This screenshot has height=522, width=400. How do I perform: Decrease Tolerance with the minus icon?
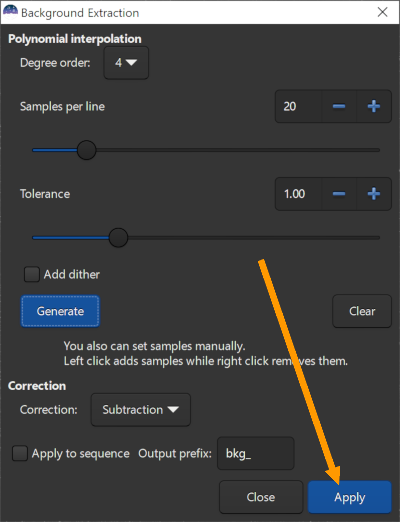tap(339, 194)
